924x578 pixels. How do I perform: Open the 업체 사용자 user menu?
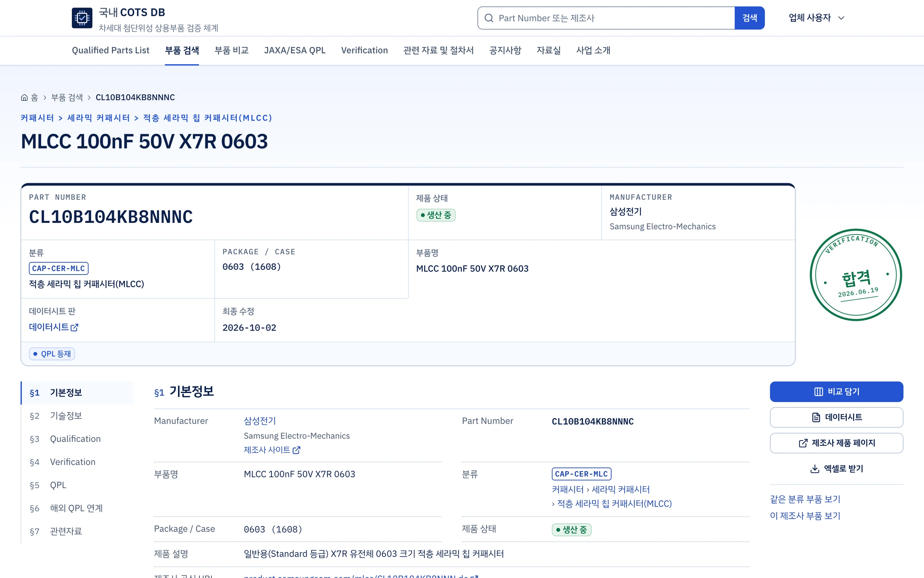(817, 18)
